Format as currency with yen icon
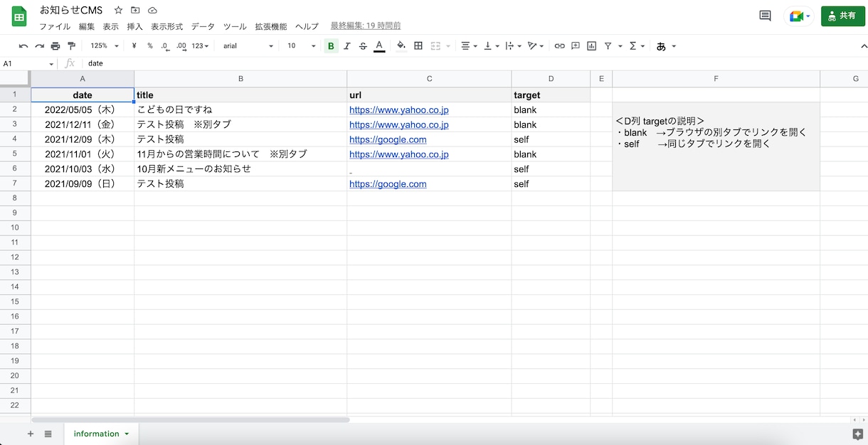 point(134,46)
